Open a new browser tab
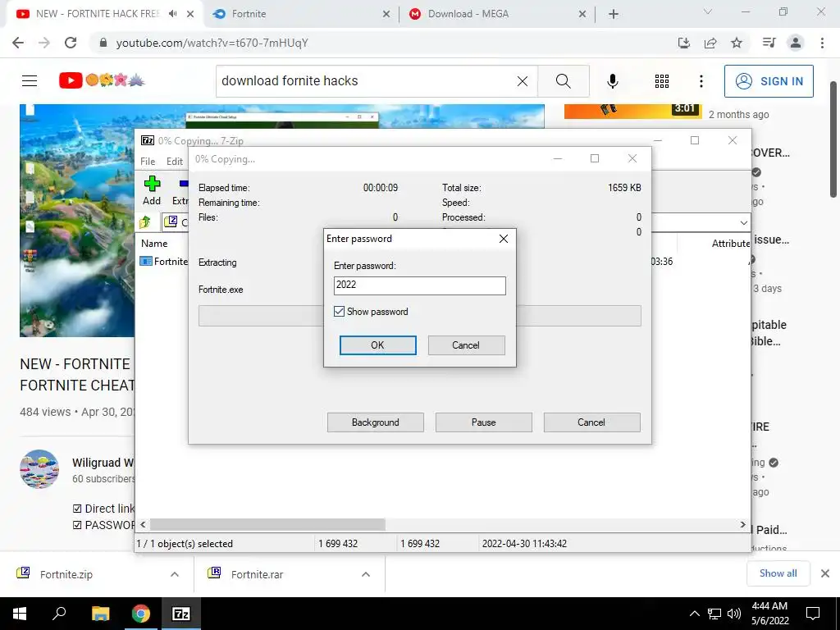Image resolution: width=840 pixels, height=630 pixels. [614, 15]
